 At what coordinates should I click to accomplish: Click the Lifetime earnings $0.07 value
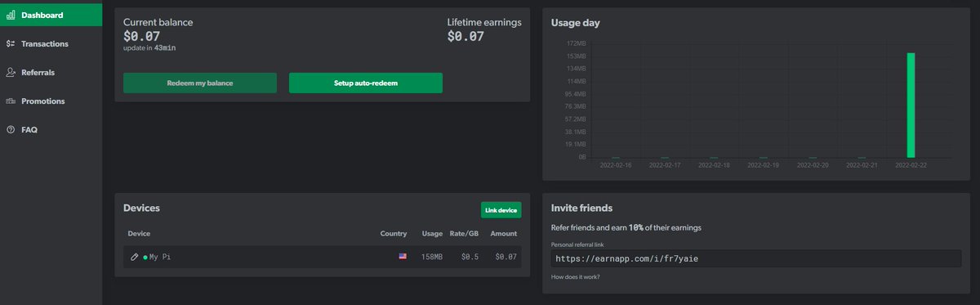pos(466,36)
